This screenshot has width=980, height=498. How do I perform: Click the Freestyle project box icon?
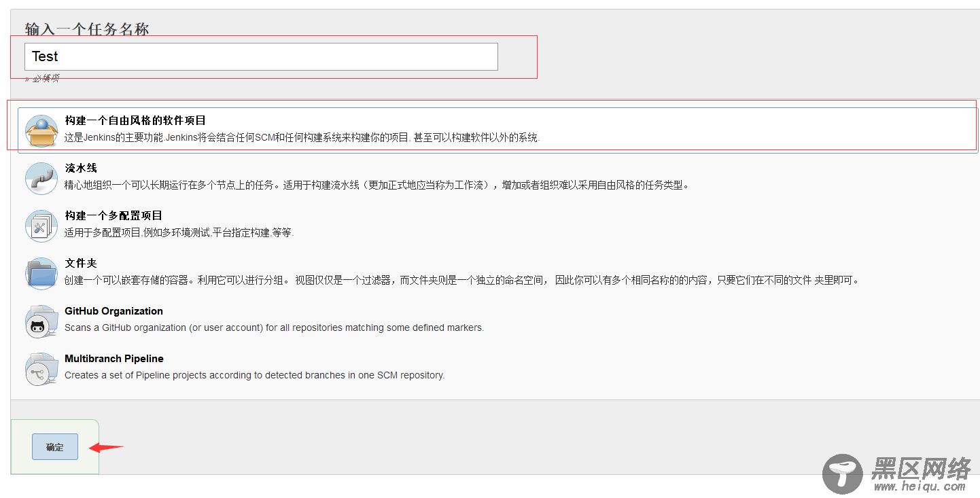pos(41,130)
